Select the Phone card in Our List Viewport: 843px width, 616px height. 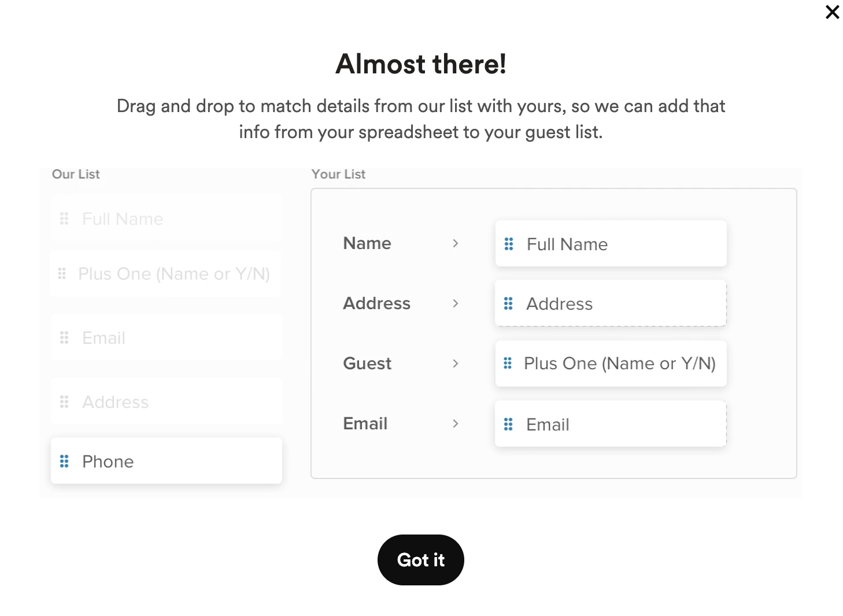point(167,461)
